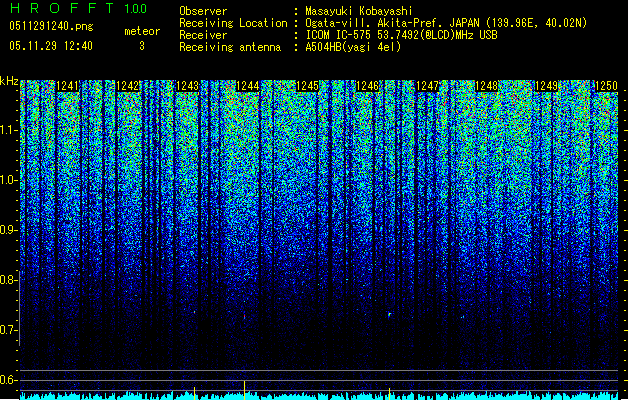This screenshot has width=629, height=400.
Task: Click the 0.7 kHz axis tick label
Action: point(8,330)
